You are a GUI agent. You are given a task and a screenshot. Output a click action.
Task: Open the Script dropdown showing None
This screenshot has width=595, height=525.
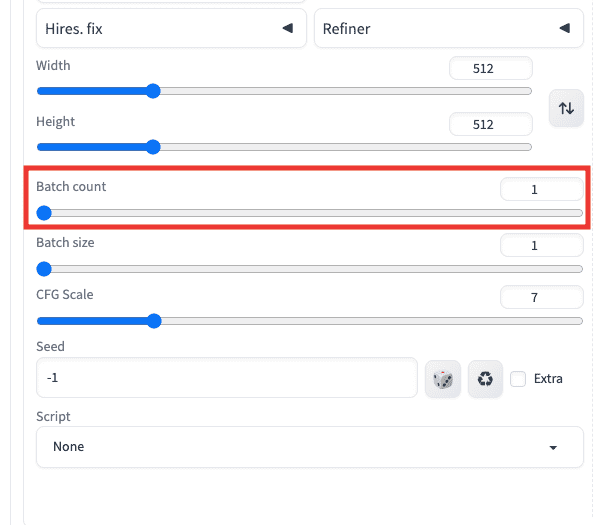[x=310, y=447]
